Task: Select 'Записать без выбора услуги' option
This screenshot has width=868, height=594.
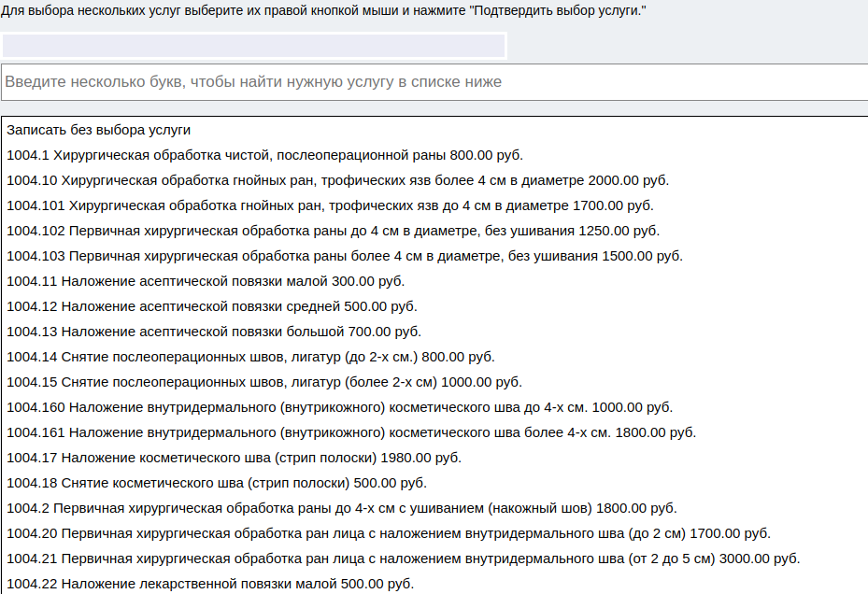Action: [x=99, y=130]
